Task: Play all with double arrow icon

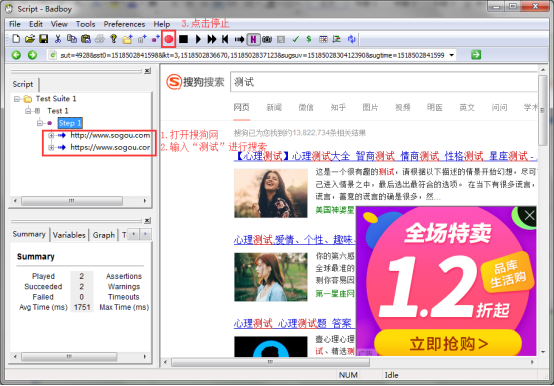Action: [212, 39]
